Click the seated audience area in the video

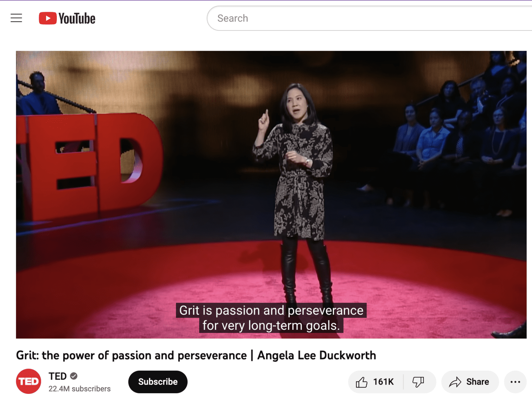click(x=461, y=139)
